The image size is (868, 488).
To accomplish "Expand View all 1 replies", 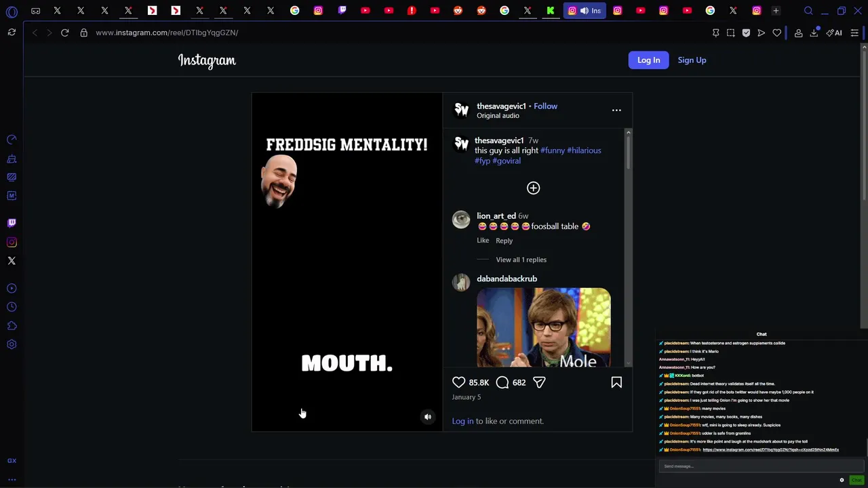I will coord(521,260).
